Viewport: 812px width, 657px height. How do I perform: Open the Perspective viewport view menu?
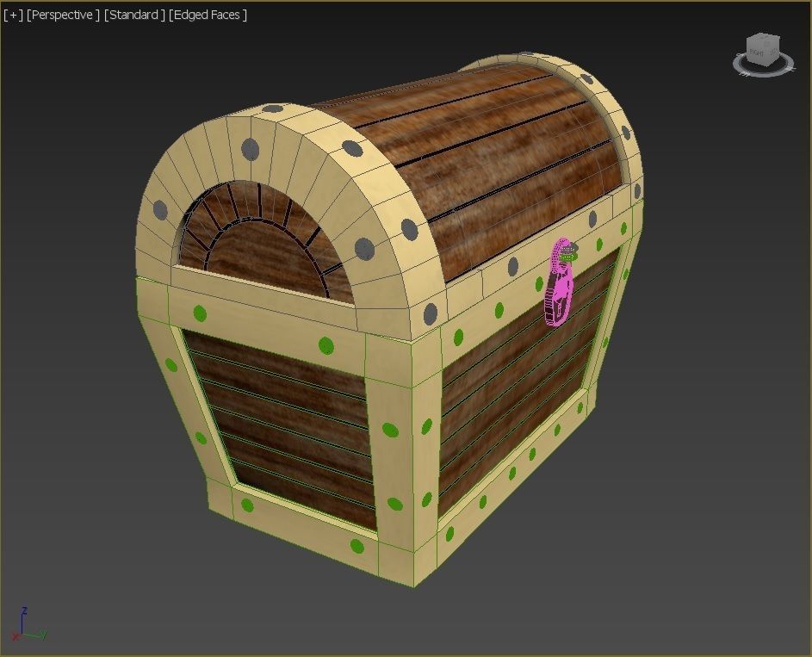click(x=63, y=15)
